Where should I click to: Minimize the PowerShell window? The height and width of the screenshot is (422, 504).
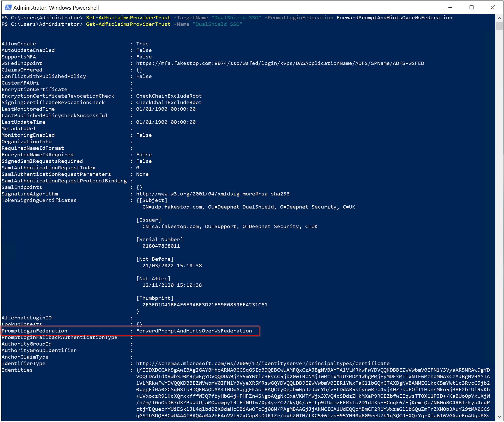tap(450, 7)
